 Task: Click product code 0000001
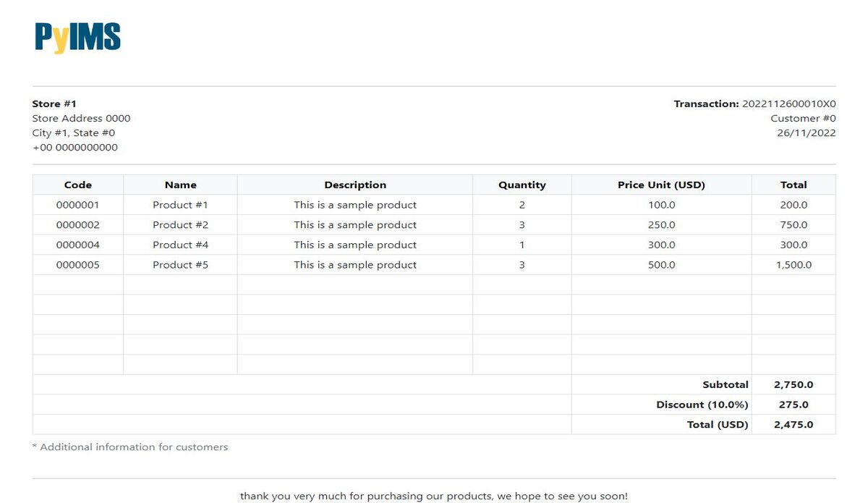tap(78, 205)
